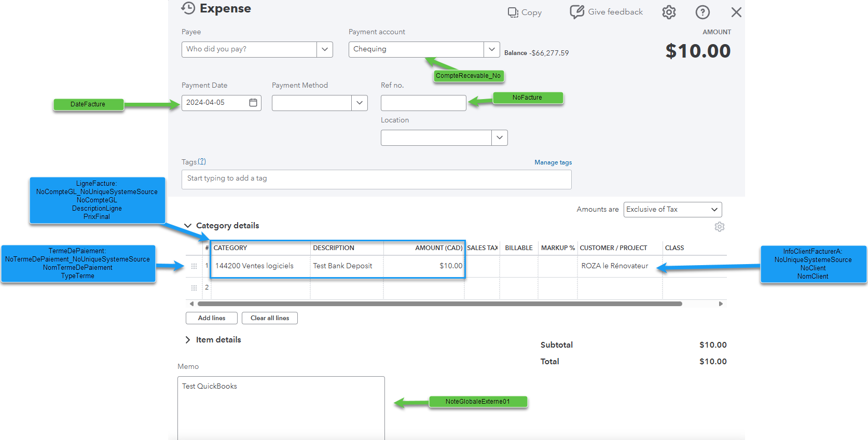The height and width of the screenshot is (440, 868).
Task: Open category table settings gear
Action: click(x=719, y=227)
